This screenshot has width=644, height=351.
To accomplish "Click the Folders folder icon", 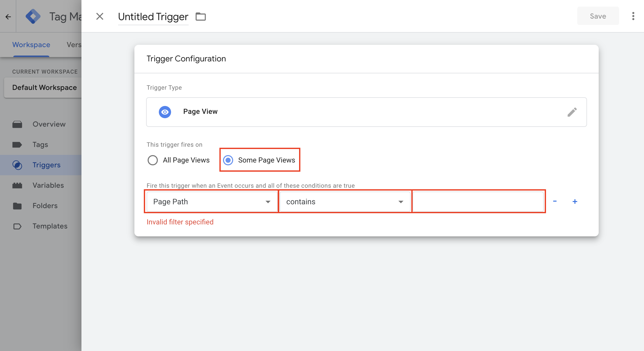I will click(x=17, y=206).
